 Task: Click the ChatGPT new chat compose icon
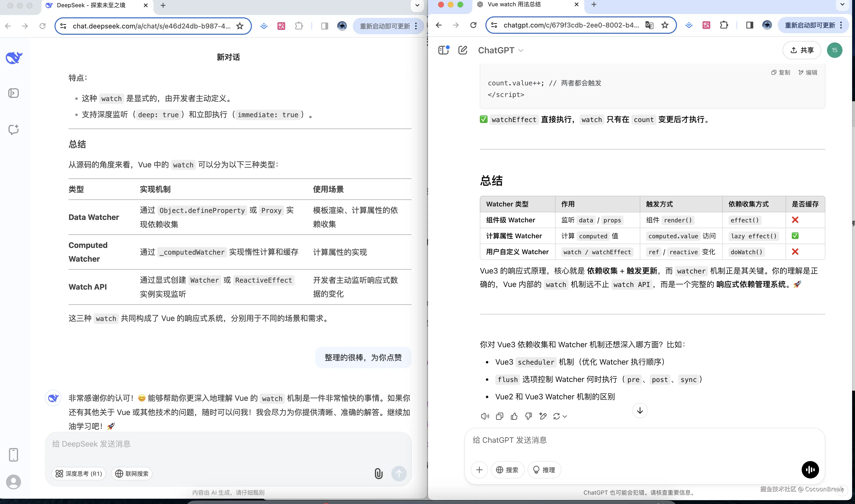point(463,50)
